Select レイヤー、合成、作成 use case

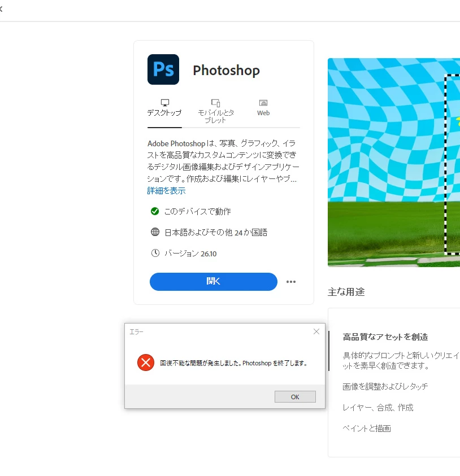tap(377, 407)
